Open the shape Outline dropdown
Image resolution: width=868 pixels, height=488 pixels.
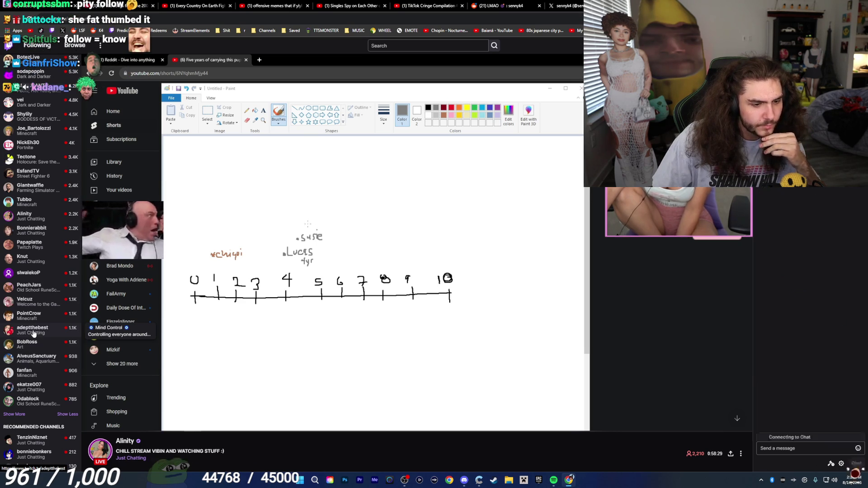[x=360, y=107]
